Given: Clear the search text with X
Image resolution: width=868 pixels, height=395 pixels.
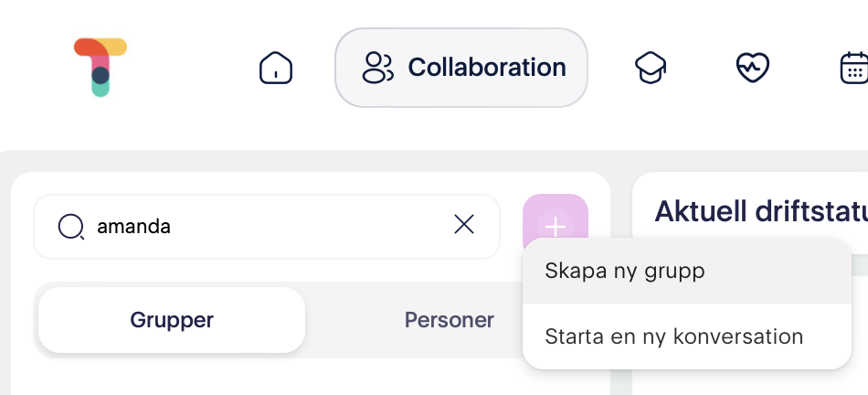Looking at the screenshot, I should click(x=464, y=225).
